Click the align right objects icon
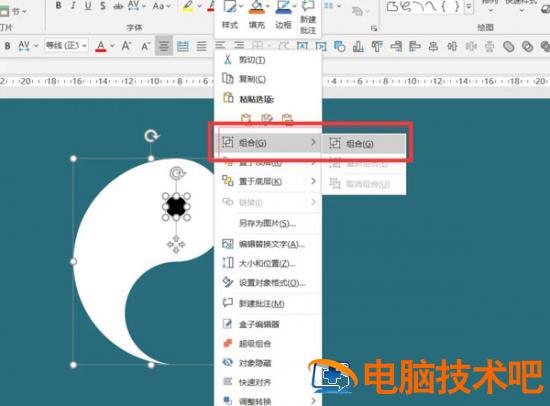Screen dimensions: 550x406 (396, 46)
